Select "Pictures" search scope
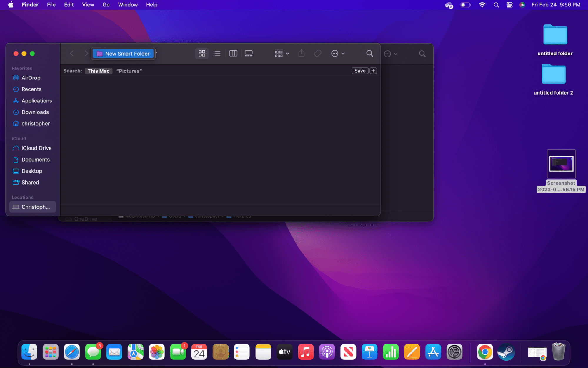588x368 pixels. pos(129,71)
